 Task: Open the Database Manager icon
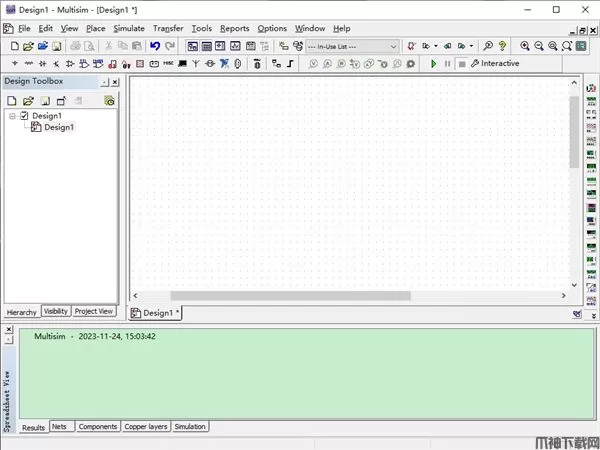(298, 46)
